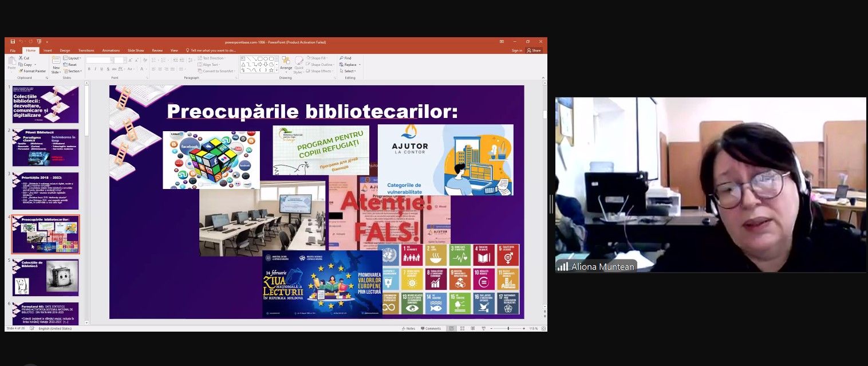The image size is (868, 366).
Task: Switch to the Insert ribbon tab
Action: [48, 50]
